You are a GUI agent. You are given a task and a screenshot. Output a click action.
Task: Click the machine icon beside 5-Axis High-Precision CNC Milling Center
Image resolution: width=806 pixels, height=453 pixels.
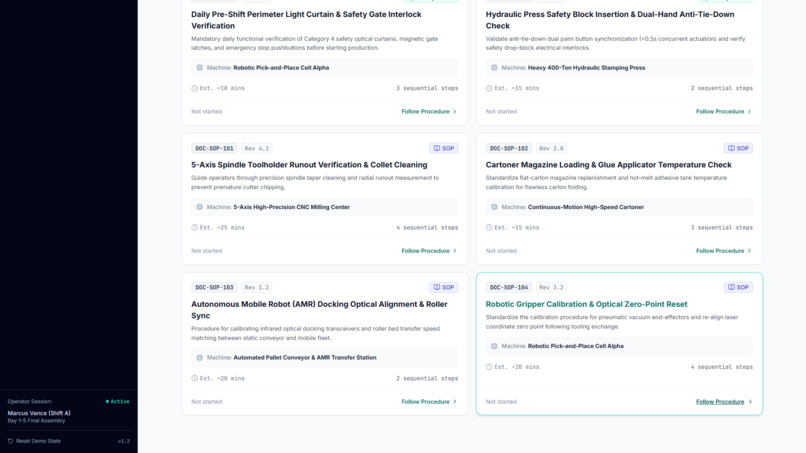click(x=199, y=207)
